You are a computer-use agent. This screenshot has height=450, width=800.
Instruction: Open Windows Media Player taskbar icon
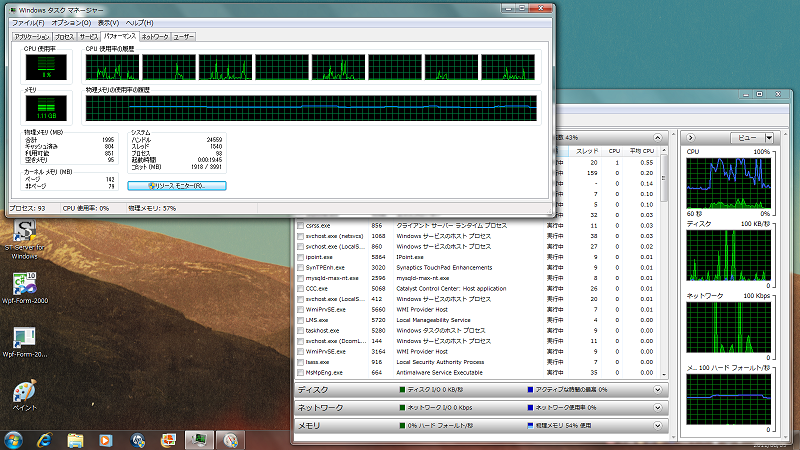coord(106,440)
